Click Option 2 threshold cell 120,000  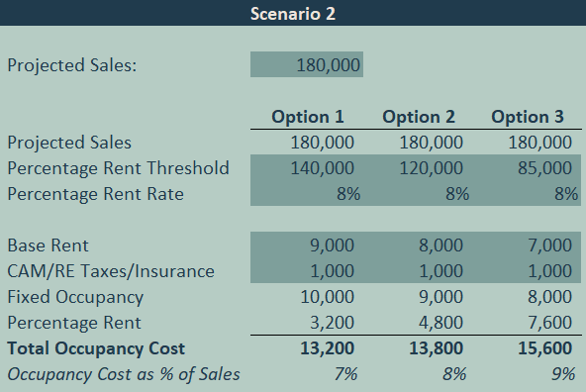(x=431, y=167)
